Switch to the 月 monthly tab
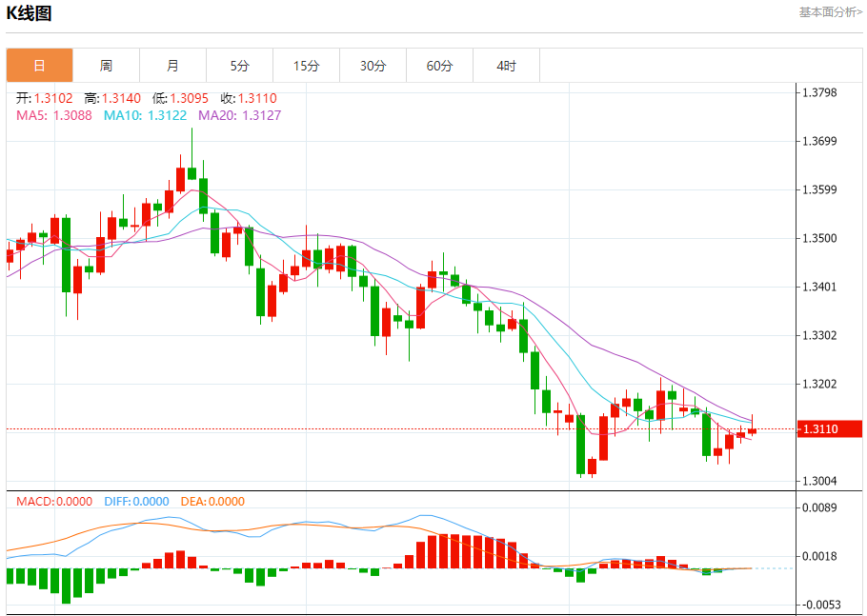The image size is (867, 616). 172,66
